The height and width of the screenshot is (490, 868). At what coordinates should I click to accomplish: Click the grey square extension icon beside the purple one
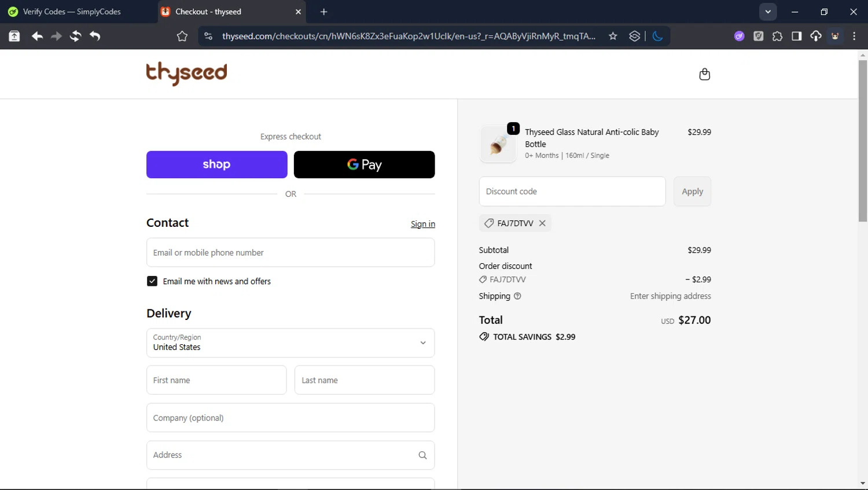point(758,36)
